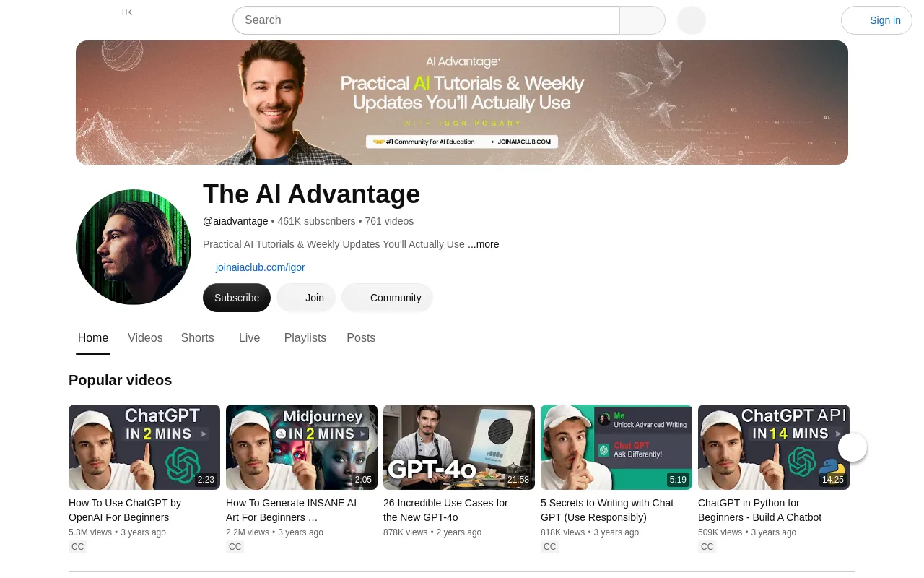Click the CC badge under ChatGPT in Python video
Viewport: 924px width, 578px height.
pos(707,547)
